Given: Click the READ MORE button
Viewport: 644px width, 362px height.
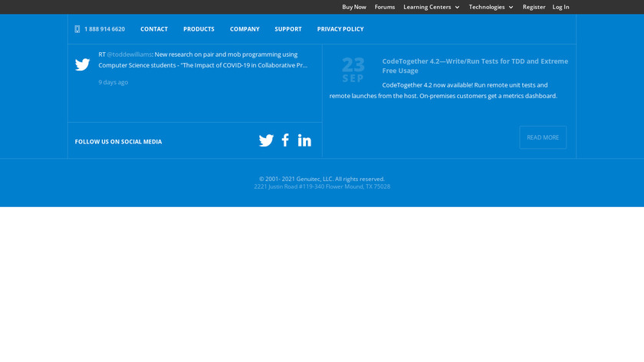Looking at the screenshot, I should (543, 137).
